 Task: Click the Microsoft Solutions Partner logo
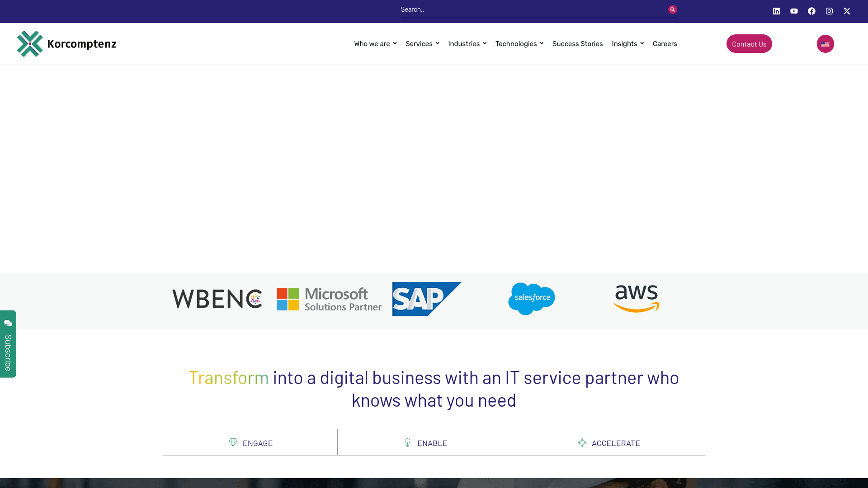(329, 299)
